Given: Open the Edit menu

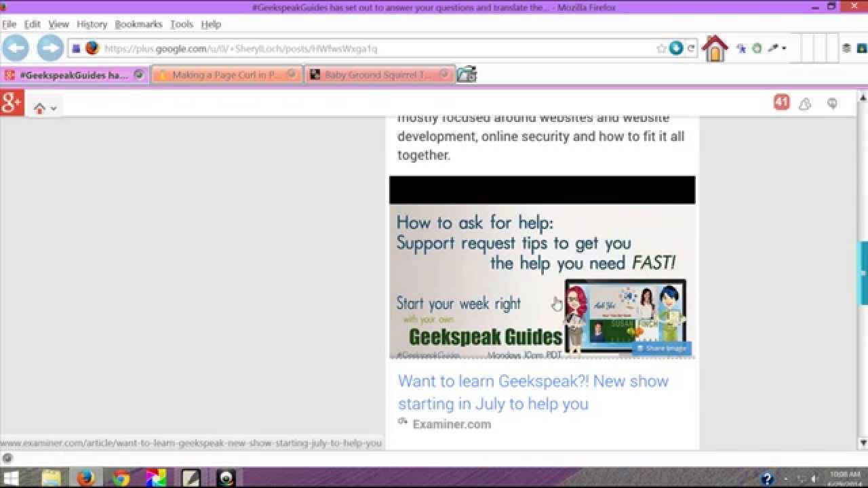Looking at the screenshot, I should coord(33,24).
